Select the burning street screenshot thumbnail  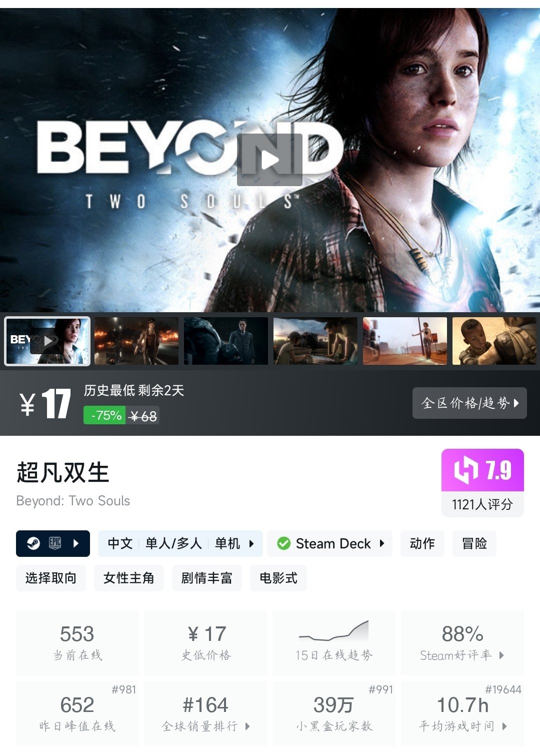point(136,341)
